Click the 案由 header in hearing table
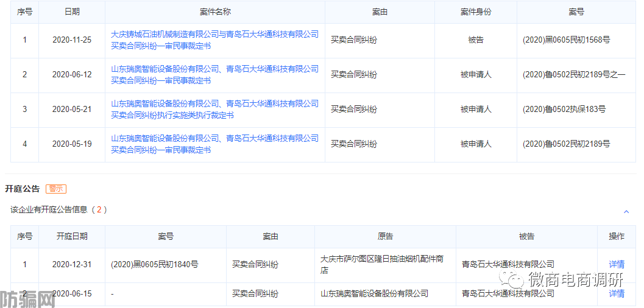Screen dimensions: 644x308 point(271,237)
